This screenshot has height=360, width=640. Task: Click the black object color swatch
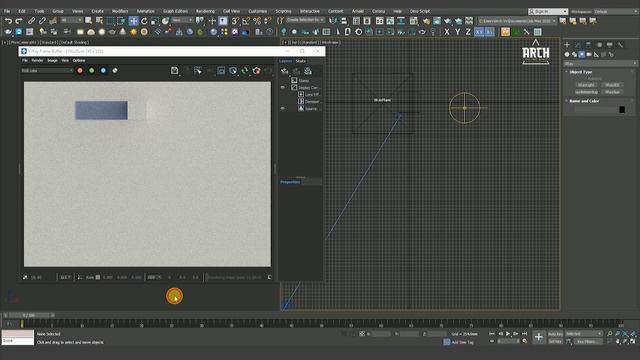tap(622, 109)
